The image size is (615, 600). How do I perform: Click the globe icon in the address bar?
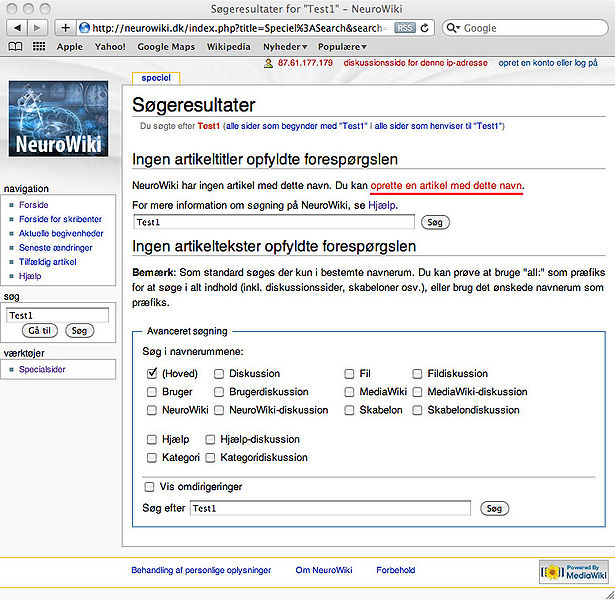click(84, 28)
